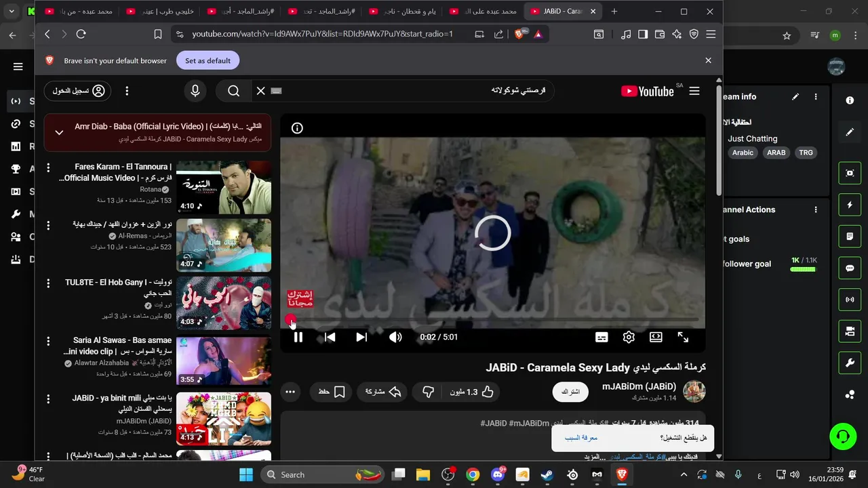Click the Windows Start button
Viewport: 868px width, 488px height.
pyautogui.click(x=245, y=474)
